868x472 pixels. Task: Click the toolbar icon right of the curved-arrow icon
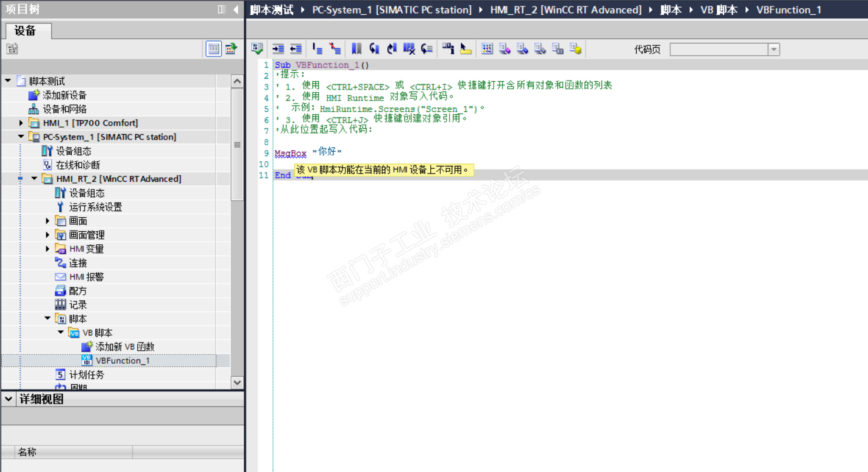click(x=448, y=49)
